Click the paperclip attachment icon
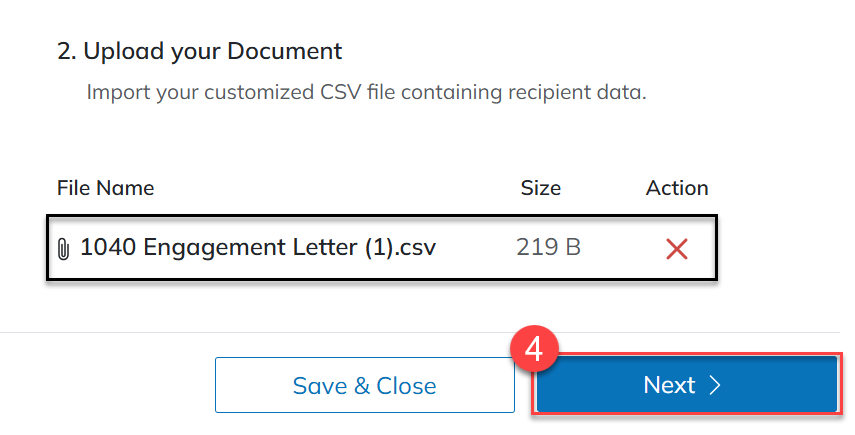Image resolution: width=855 pixels, height=435 pixels. 64,248
